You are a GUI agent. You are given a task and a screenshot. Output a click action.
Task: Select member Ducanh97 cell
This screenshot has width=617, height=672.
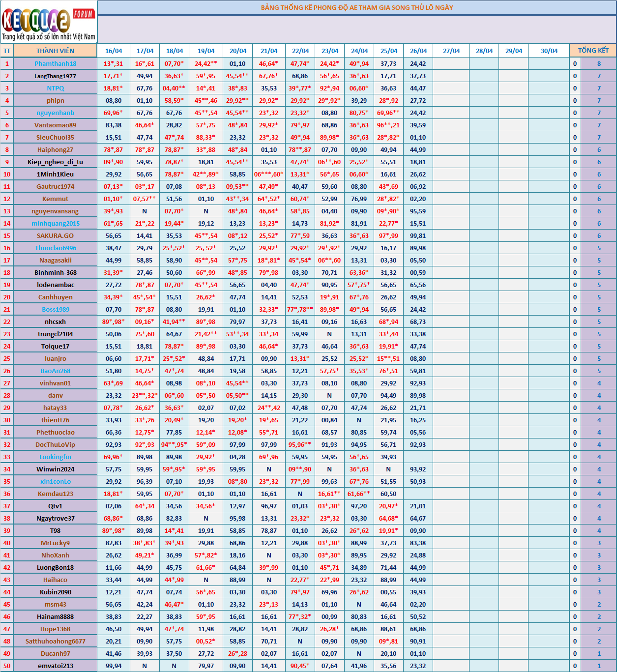55,653
